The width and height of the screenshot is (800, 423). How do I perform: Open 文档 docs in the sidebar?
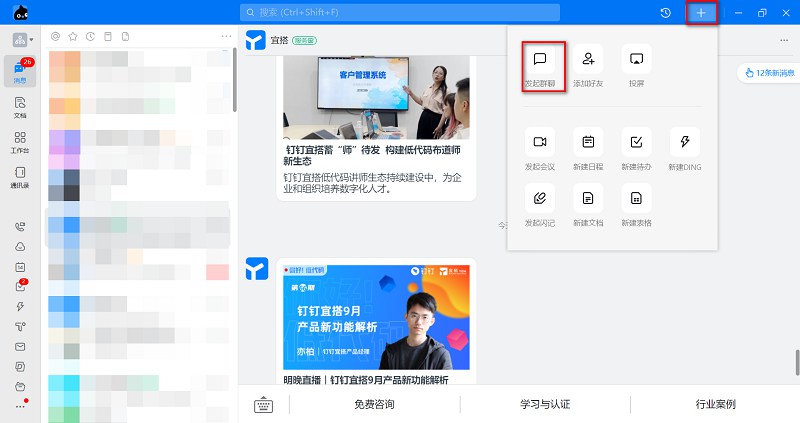point(20,107)
